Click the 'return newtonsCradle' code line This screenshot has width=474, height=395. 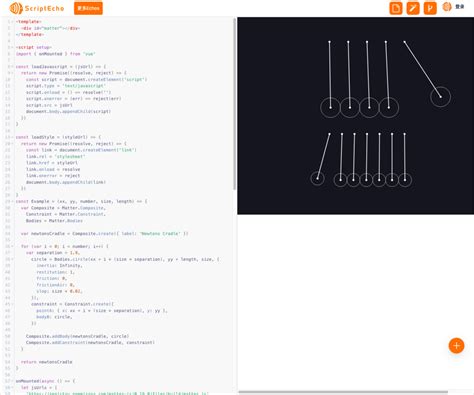[x=46, y=362]
